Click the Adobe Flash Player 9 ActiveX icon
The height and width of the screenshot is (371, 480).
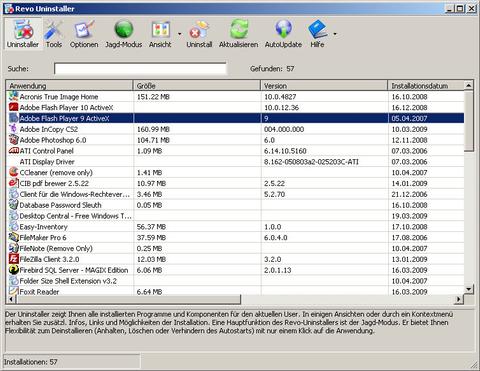(x=14, y=118)
